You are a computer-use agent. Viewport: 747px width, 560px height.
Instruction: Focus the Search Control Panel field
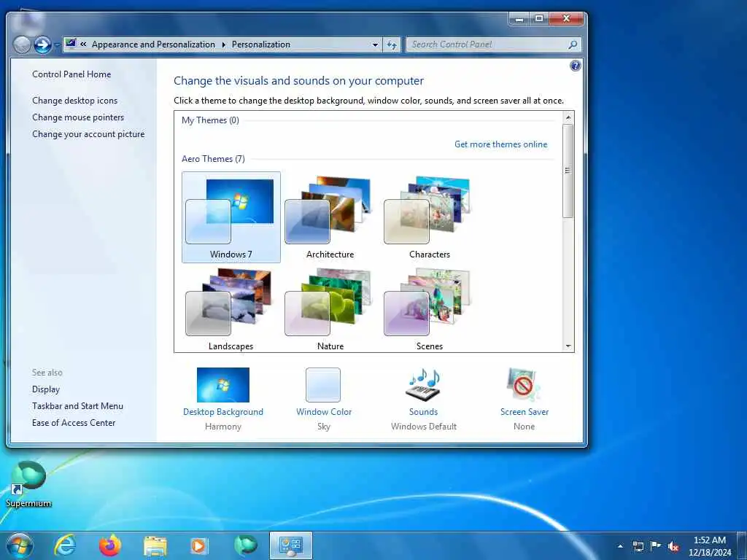pyautogui.click(x=493, y=44)
